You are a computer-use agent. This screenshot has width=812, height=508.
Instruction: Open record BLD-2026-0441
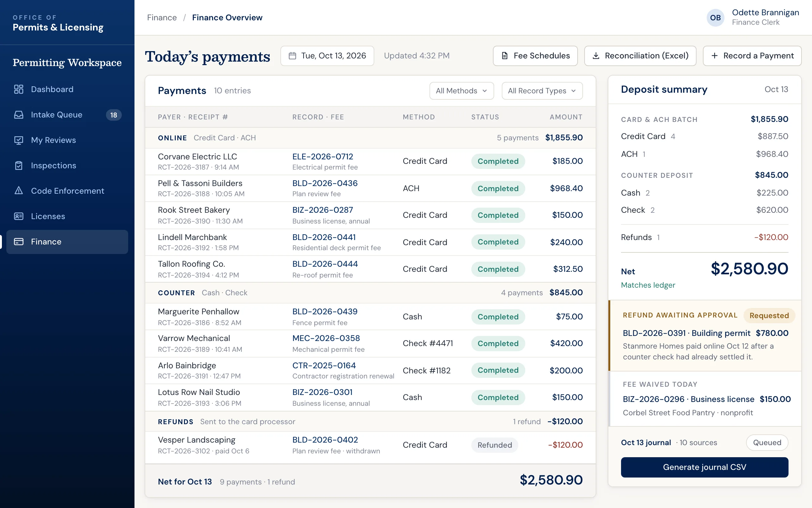click(324, 237)
